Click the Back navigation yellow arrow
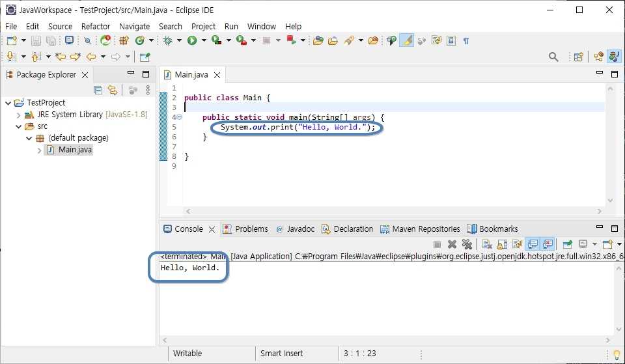Image resolution: width=625 pixels, height=364 pixels. [91, 57]
